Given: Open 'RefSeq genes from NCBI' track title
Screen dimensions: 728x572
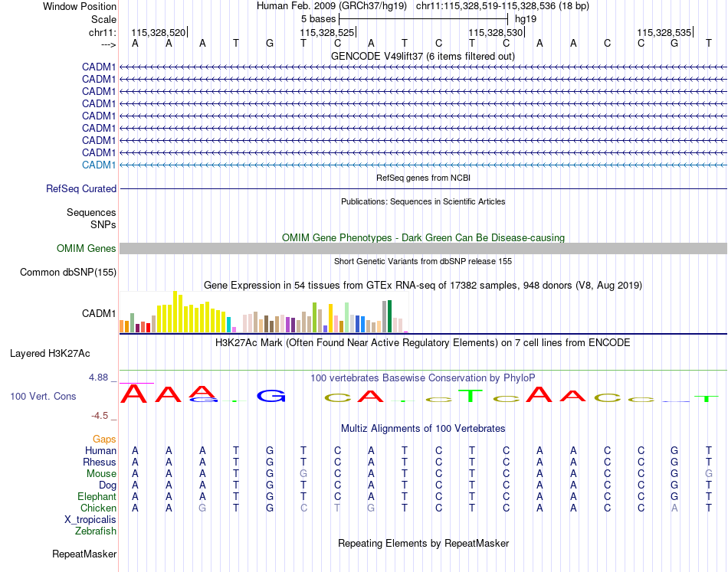Looking at the screenshot, I should pos(423,178).
